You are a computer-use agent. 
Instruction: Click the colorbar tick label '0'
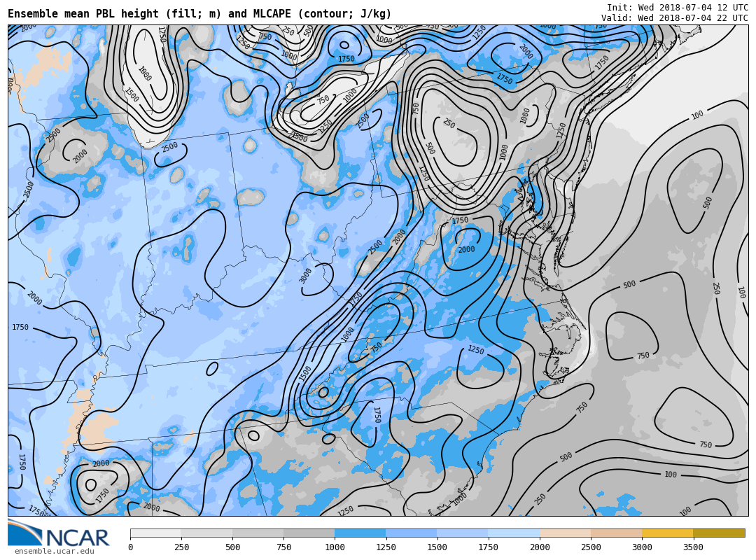coord(131,547)
